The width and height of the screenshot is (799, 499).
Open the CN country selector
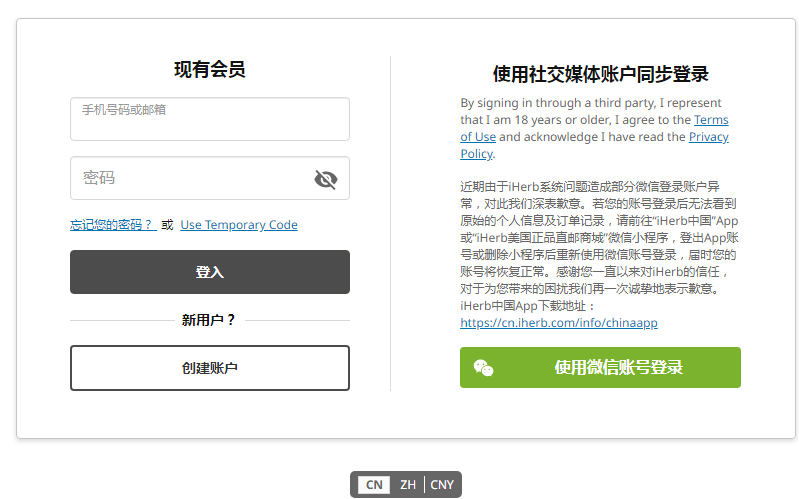coord(374,485)
